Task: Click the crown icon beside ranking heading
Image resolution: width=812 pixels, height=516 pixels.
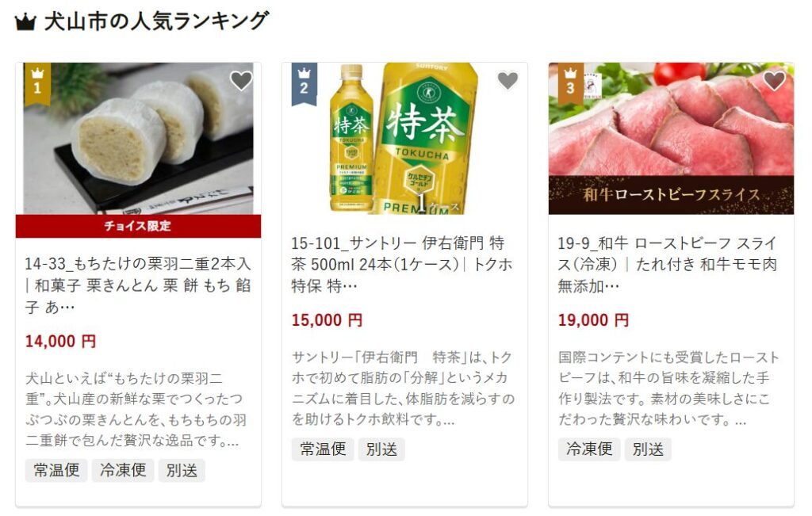Action: [25, 22]
